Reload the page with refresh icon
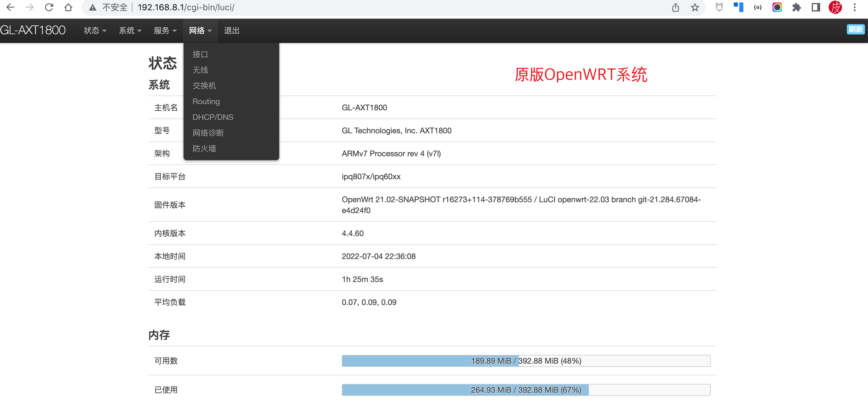868x402 pixels. point(49,7)
